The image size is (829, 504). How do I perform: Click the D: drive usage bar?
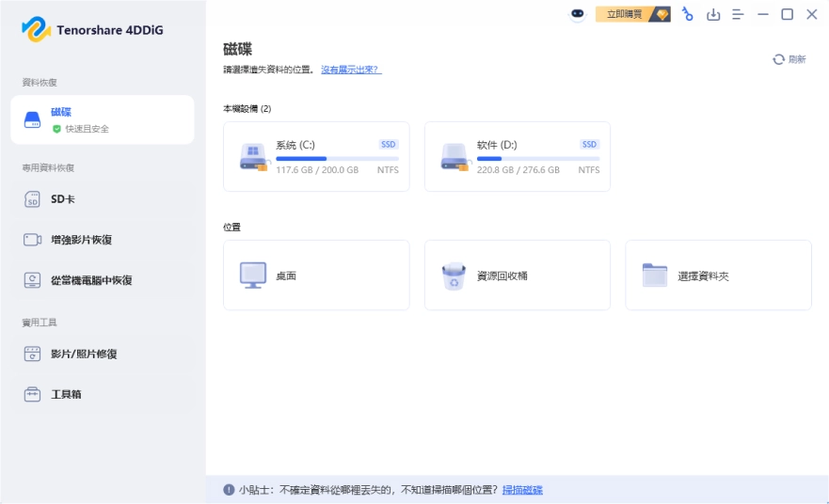(x=537, y=159)
